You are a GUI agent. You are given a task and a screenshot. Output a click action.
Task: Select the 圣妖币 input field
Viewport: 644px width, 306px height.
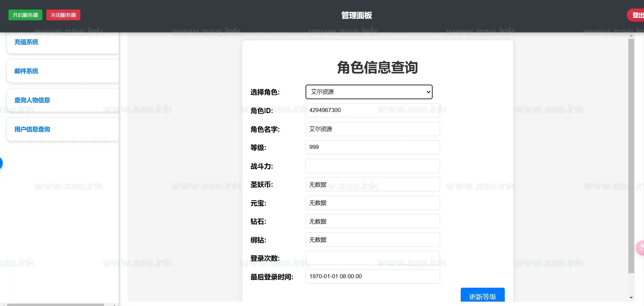[373, 184]
